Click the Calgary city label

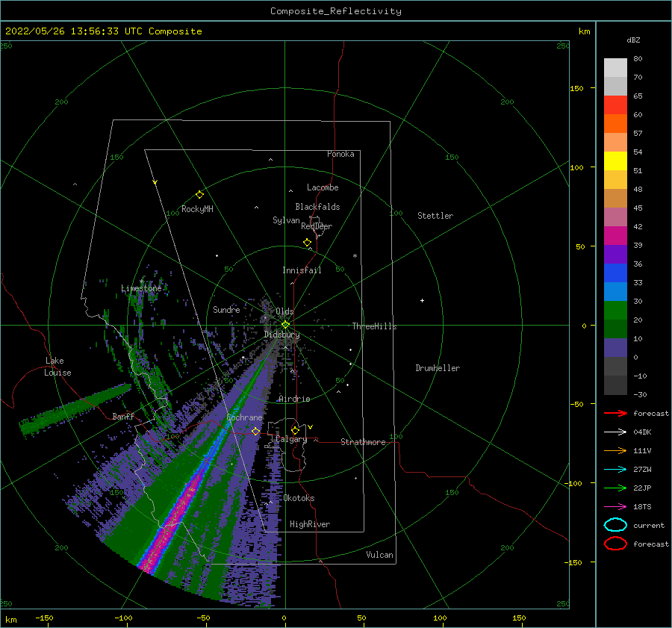tap(291, 439)
